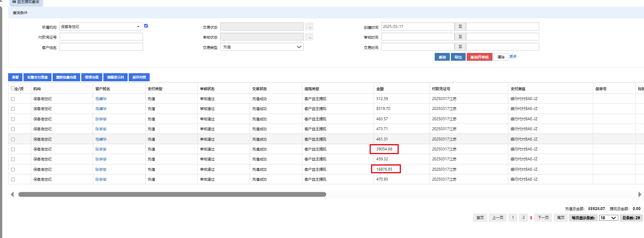Click the 继续充值 button
Screen dimensions: 644x238
click(x=92, y=77)
